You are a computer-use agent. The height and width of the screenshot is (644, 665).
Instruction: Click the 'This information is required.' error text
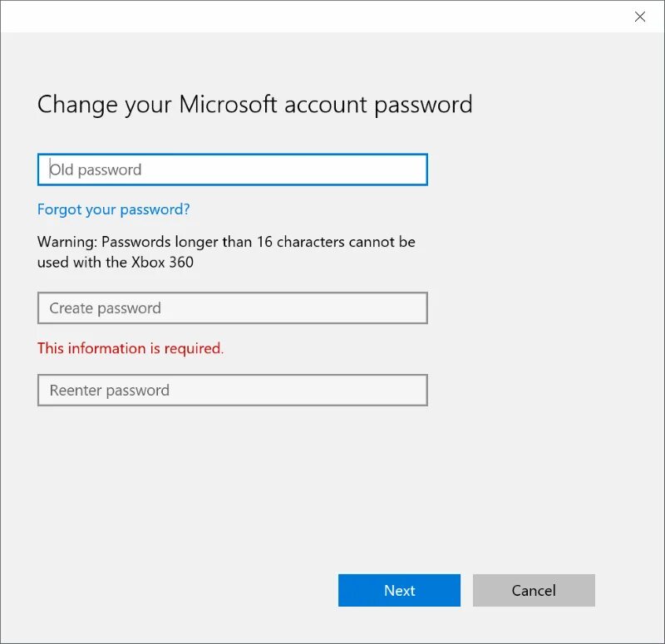pos(131,348)
